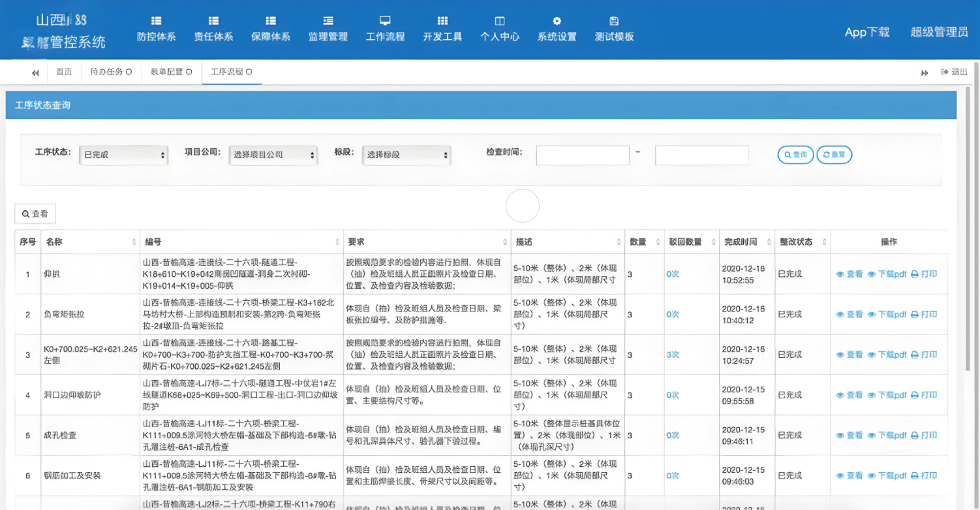Screen dimensions: 980x510
Task: Open the 防控体系 menu icon
Action: tap(157, 21)
